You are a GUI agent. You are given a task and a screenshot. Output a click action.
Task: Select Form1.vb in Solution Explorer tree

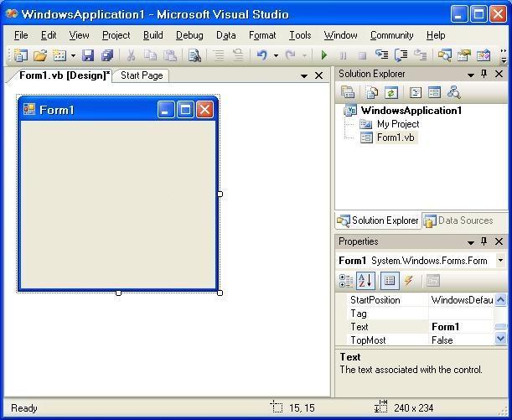pos(396,137)
